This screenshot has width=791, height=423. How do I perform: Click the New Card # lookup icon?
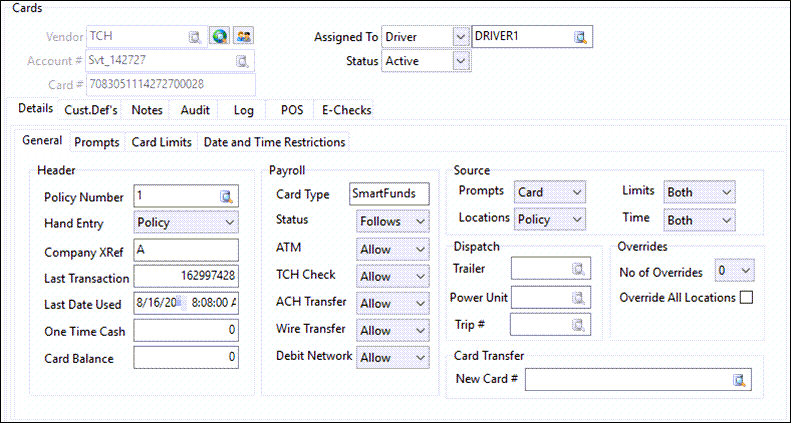tap(739, 380)
